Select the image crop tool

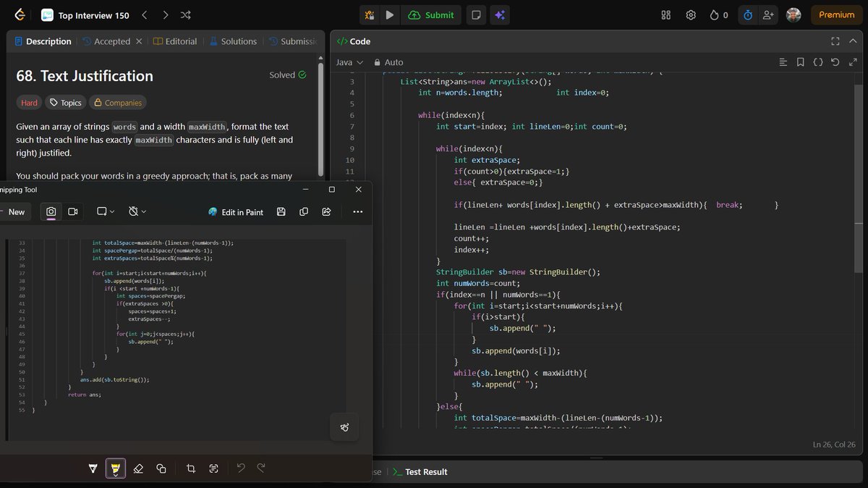[191, 468]
